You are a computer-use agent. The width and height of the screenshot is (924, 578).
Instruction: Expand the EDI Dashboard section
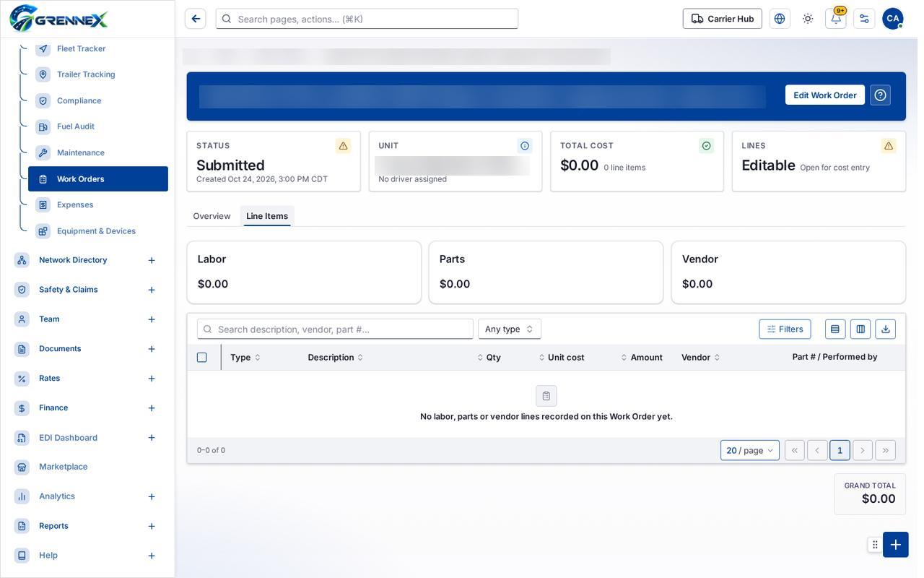click(x=152, y=438)
